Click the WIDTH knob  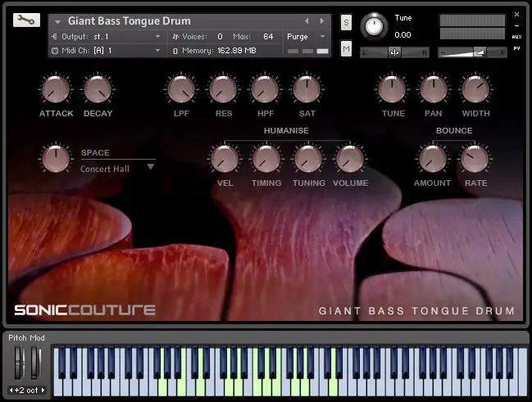(475, 89)
